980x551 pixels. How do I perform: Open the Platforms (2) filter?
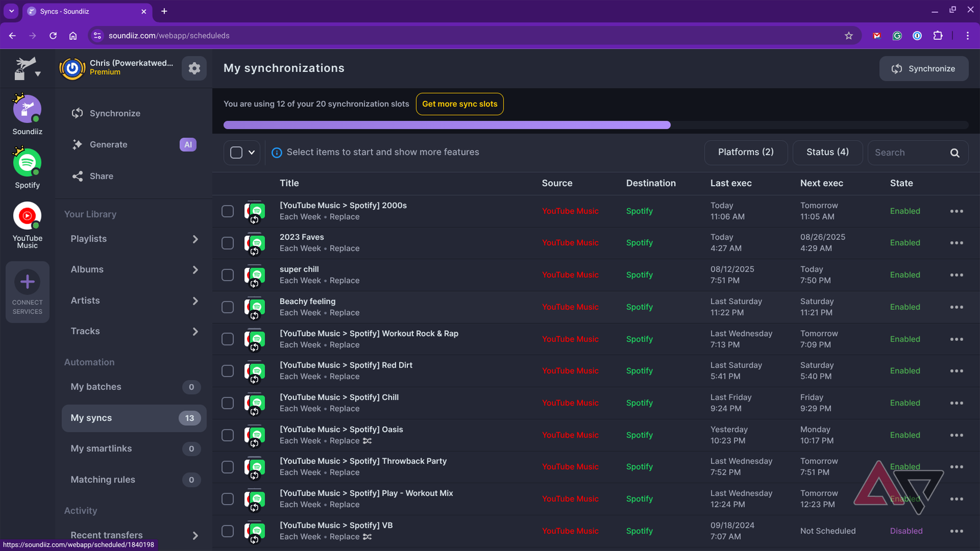click(746, 153)
